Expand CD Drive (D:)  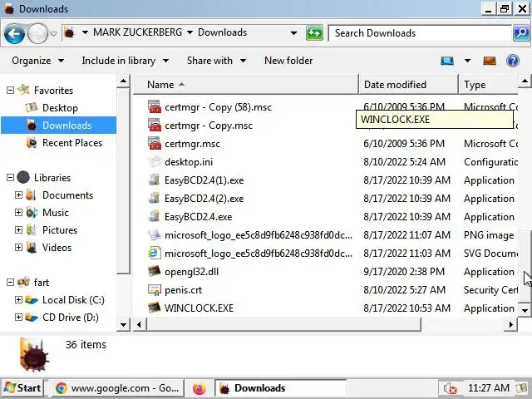[x=18, y=318]
